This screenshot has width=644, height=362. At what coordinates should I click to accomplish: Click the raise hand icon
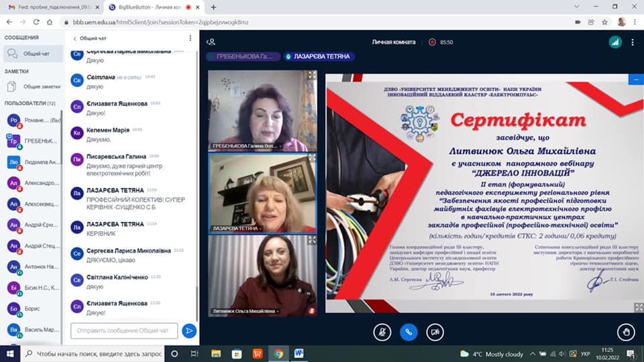pyautogui.click(x=625, y=331)
